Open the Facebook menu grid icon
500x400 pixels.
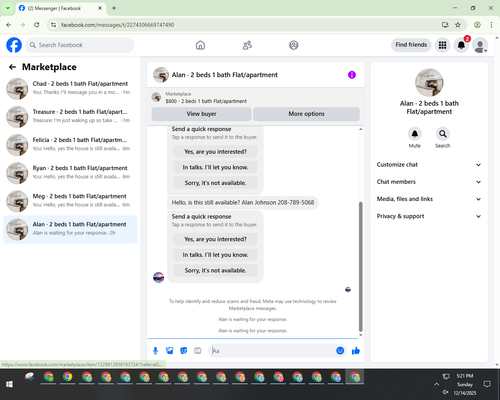click(442, 45)
